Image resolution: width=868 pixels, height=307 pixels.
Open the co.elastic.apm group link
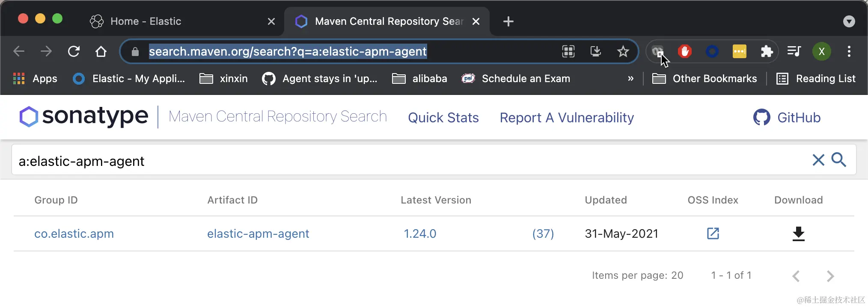[74, 233]
